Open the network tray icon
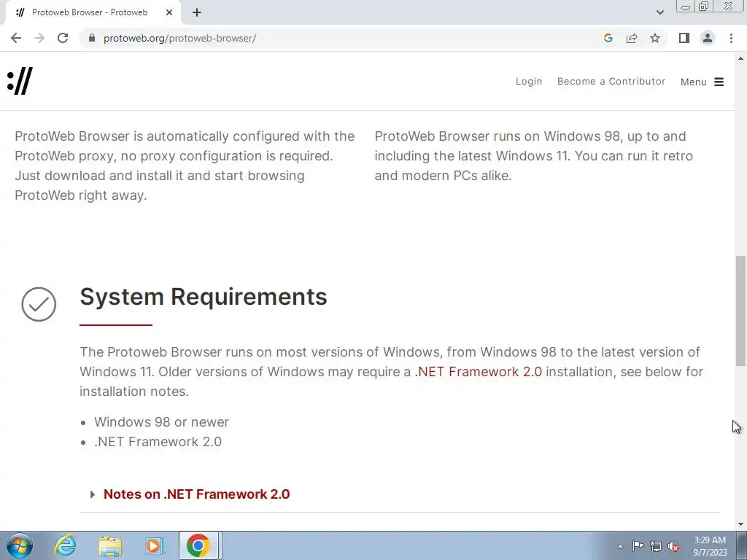 click(656, 546)
